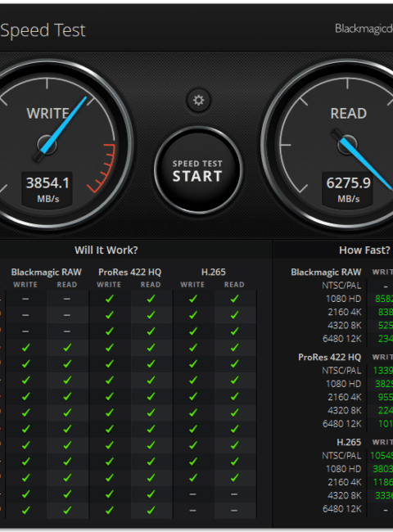The image size is (393, 532).
Task: Click the "Will It Work?" heading
Action: [x=106, y=250]
